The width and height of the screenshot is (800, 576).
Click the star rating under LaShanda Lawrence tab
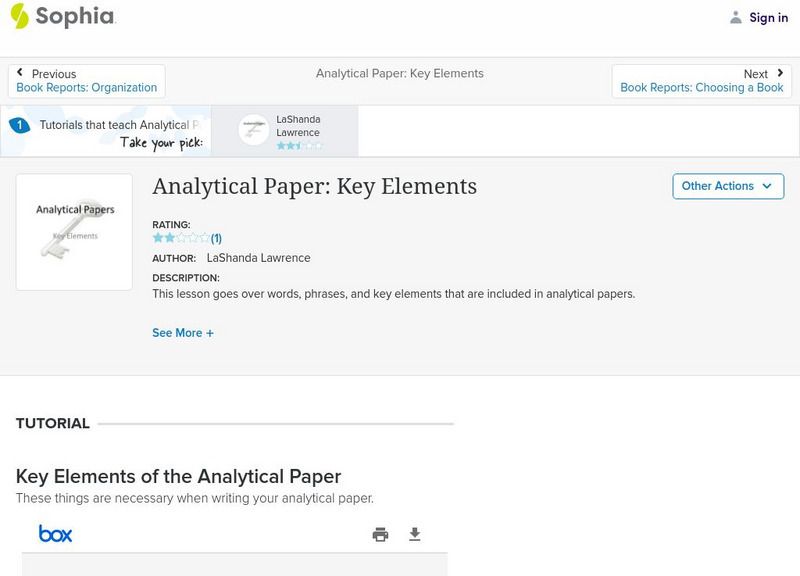300,146
